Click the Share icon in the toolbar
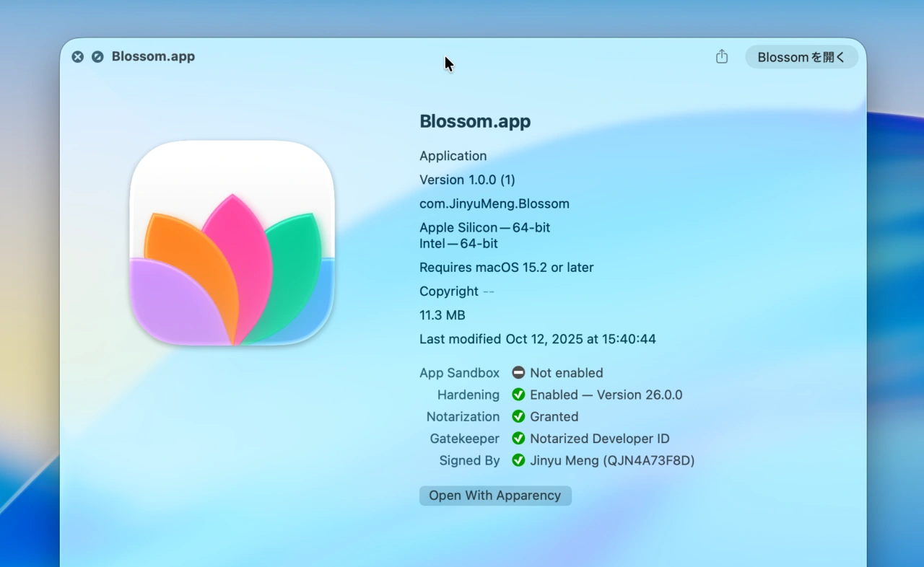Screen dimensions: 924x567 (721, 56)
